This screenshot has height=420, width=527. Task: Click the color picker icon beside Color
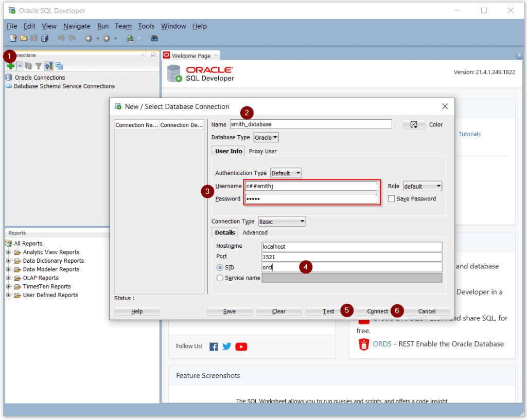[414, 124]
